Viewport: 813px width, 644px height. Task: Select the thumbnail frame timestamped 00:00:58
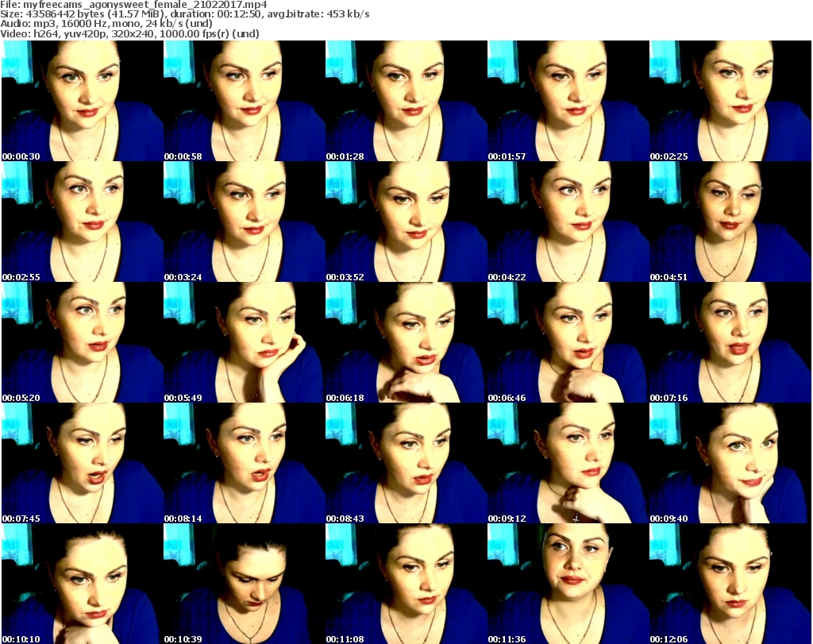pos(245,101)
